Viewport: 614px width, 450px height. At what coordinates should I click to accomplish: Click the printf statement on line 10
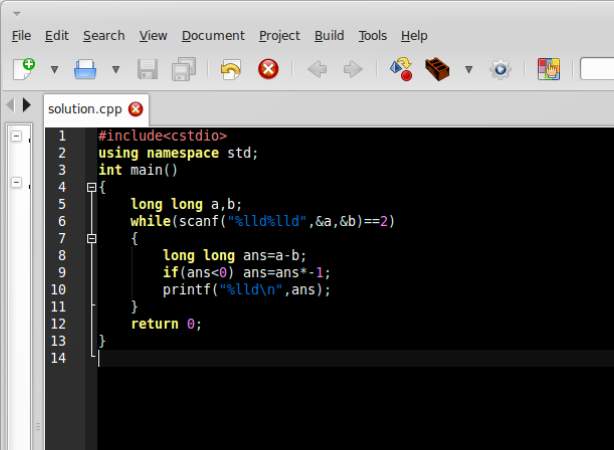click(x=247, y=290)
